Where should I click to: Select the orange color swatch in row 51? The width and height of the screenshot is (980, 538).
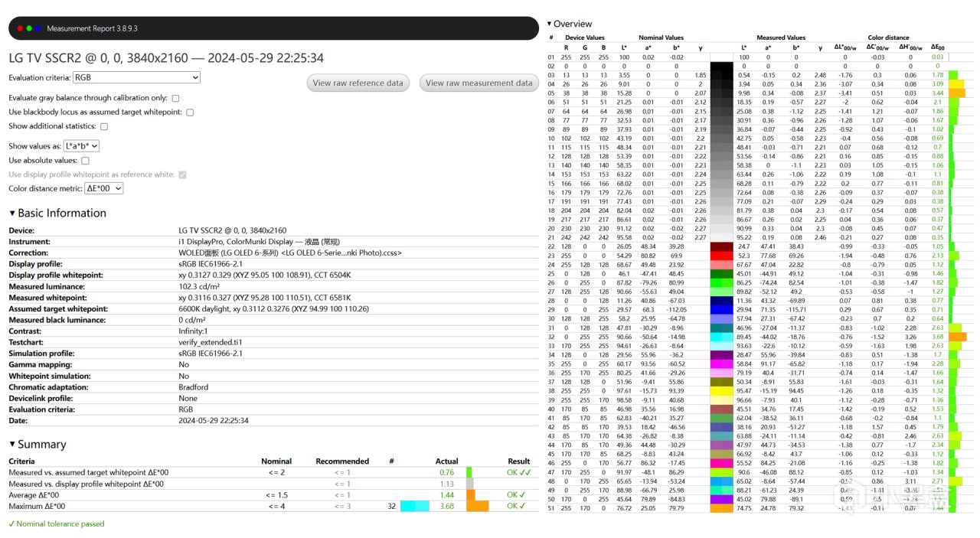[723, 507]
